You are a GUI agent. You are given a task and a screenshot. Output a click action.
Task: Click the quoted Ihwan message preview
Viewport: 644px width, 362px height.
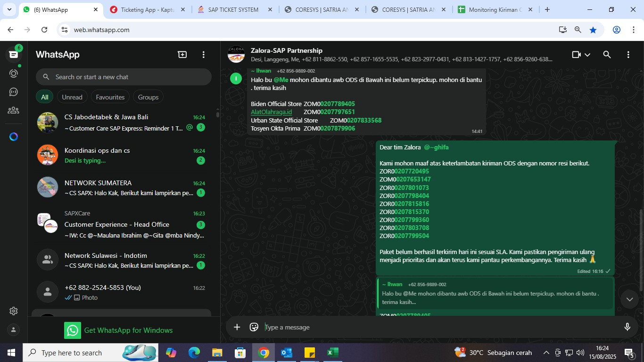tap(495, 294)
